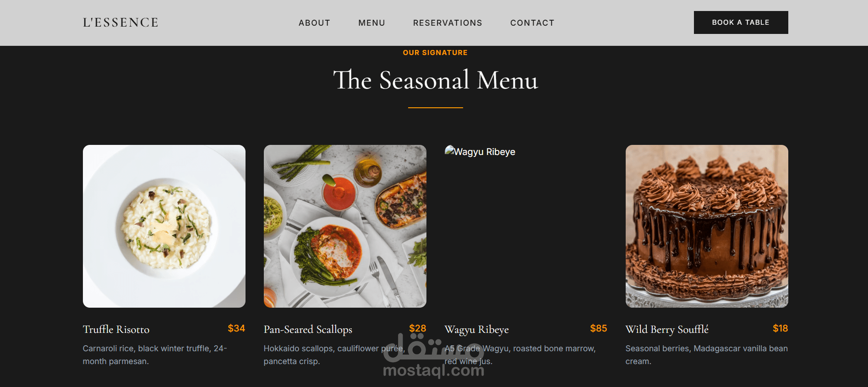Click the Book a Table button
Image resolution: width=868 pixels, height=387 pixels.
click(741, 22)
